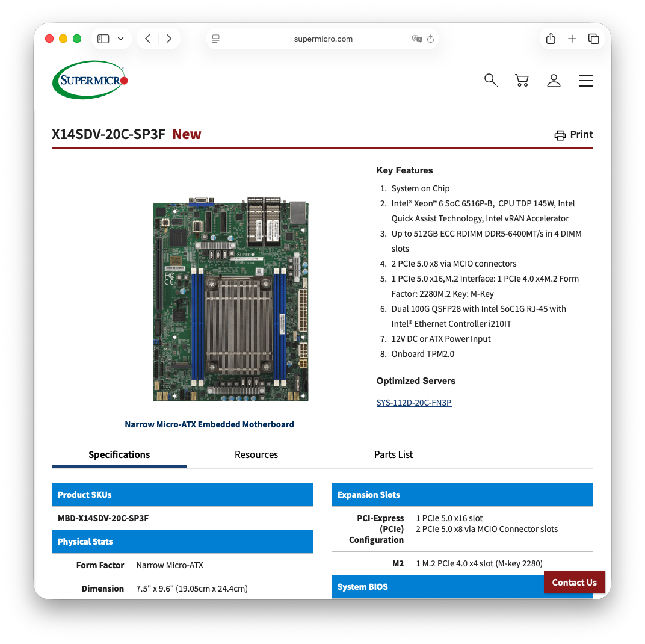This screenshot has height=644, width=645.
Task: Show the tab overview
Action: click(x=593, y=39)
